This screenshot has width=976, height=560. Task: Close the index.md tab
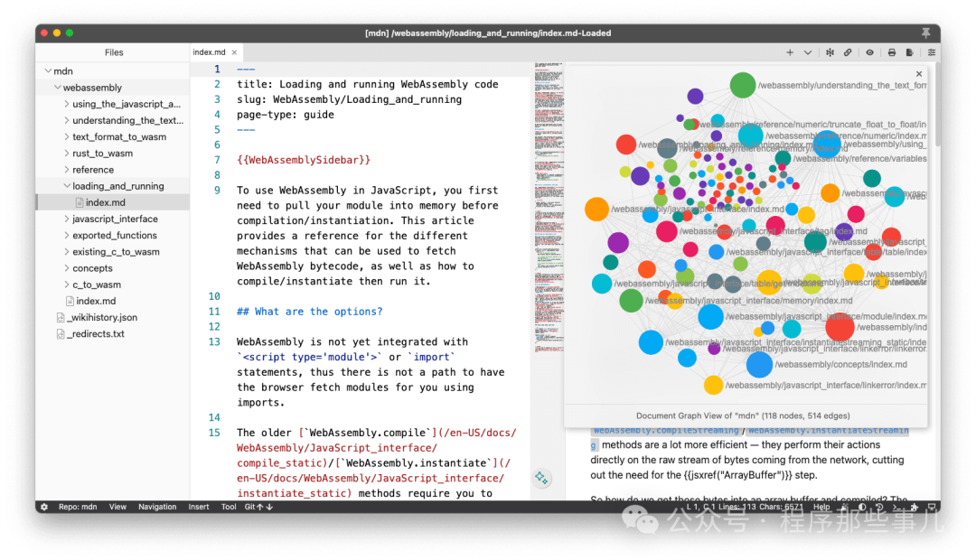[234, 53]
